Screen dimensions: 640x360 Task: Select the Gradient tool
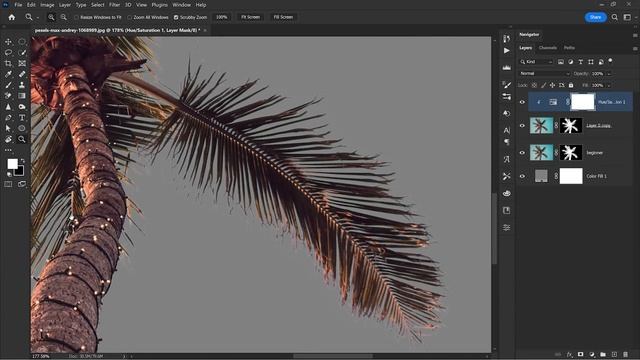coord(22,96)
